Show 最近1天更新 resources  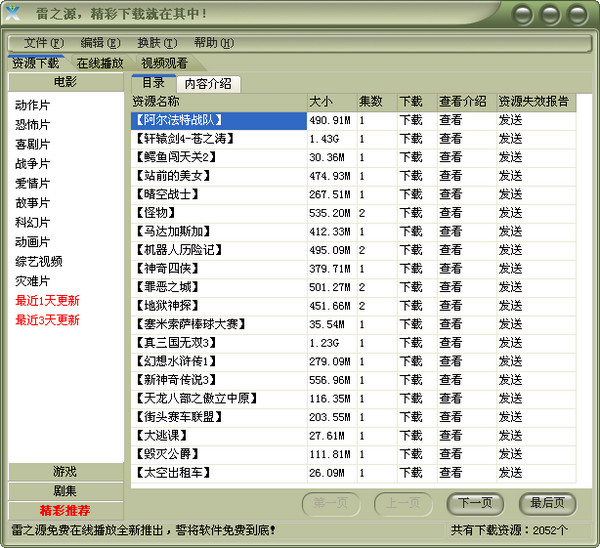pyautogui.click(x=47, y=301)
